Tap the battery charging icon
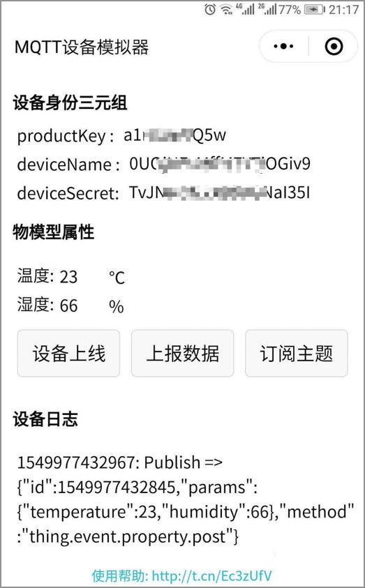The image size is (365, 588). pos(314,9)
